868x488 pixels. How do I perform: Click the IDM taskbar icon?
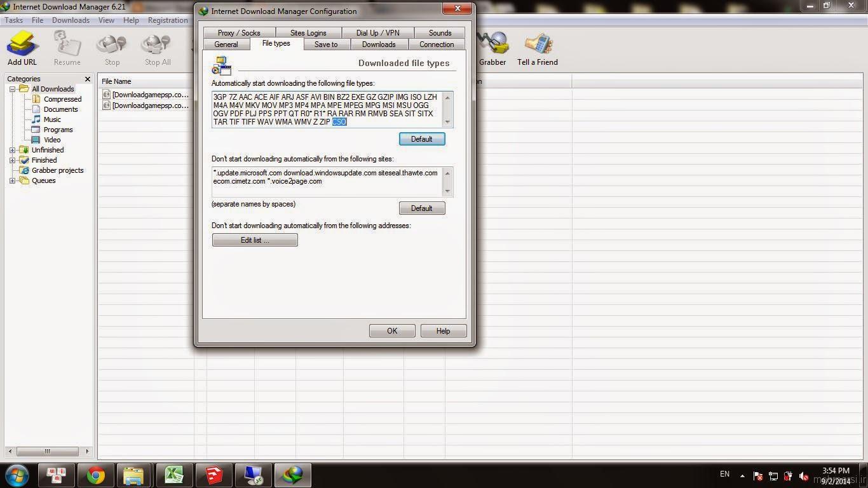293,475
